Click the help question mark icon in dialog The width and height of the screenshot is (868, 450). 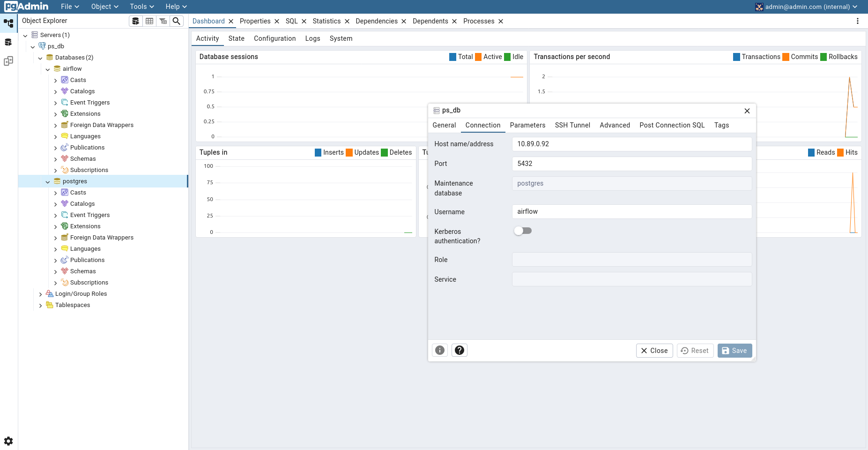460,350
